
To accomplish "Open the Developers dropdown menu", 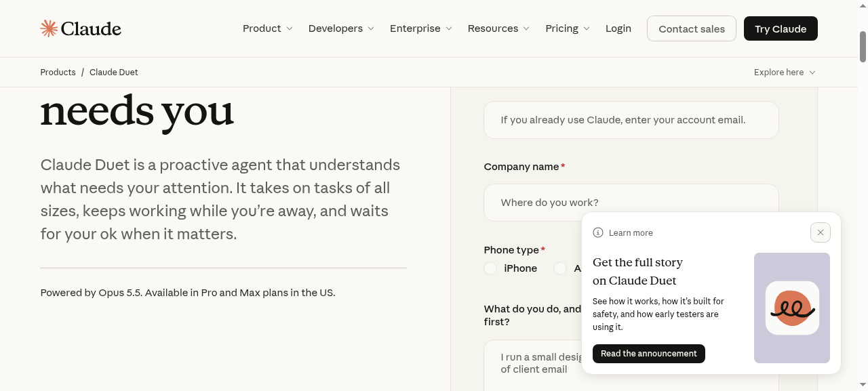I will pyautogui.click(x=341, y=28).
